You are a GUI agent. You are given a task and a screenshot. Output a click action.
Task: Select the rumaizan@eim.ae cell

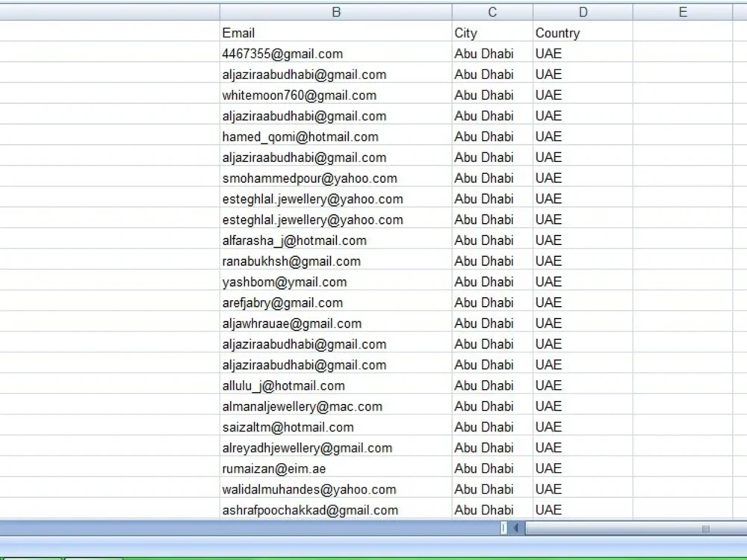(336, 469)
